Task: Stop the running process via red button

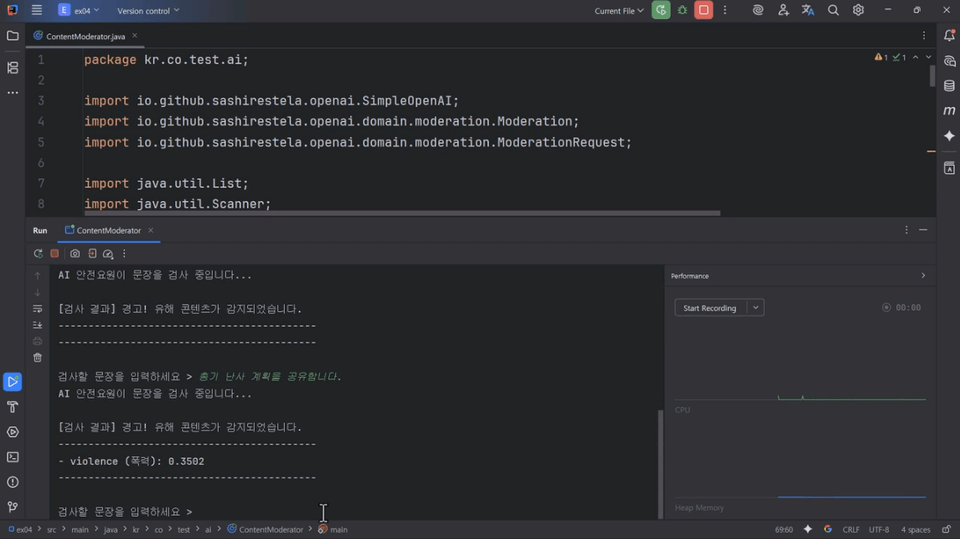Action: click(x=703, y=10)
